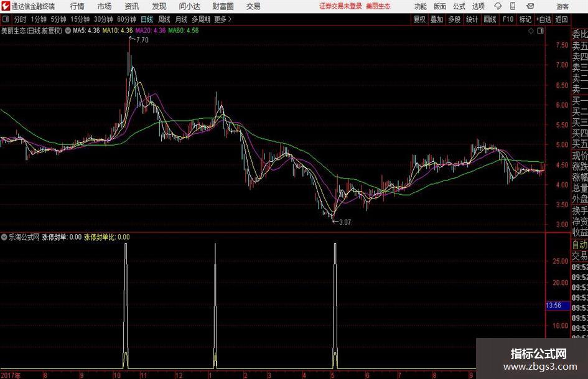
Task: Click the 2017年 date axis label
Action: click(11, 375)
